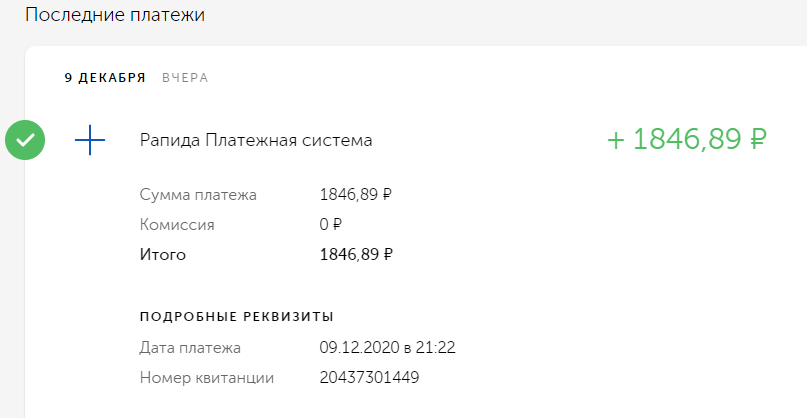Click the Комиссия label
This screenshot has height=418, width=807.
click(177, 225)
